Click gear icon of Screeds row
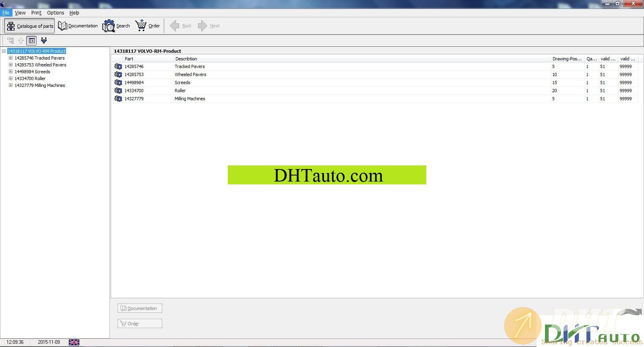Viewport: 644px width, 347px height. (x=118, y=83)
